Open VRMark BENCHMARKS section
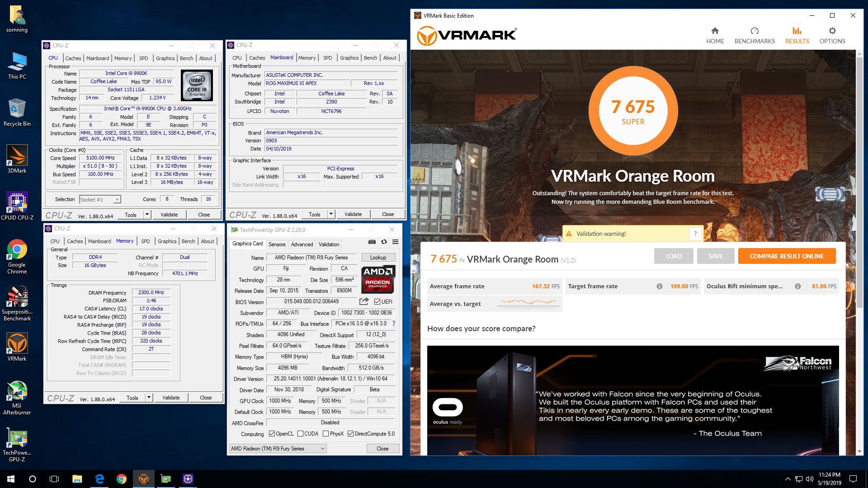The height and width of the screenshot is (488, 868). pos(755,35)
